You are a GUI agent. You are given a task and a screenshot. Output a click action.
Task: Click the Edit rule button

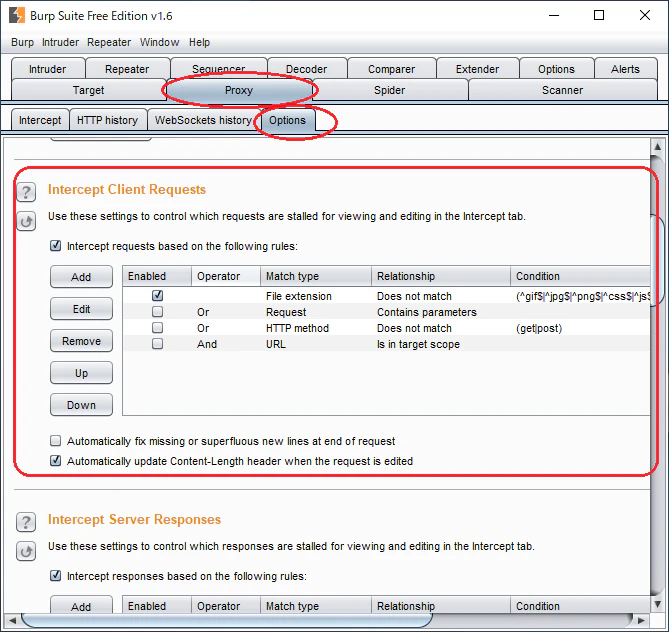(81, 309)
